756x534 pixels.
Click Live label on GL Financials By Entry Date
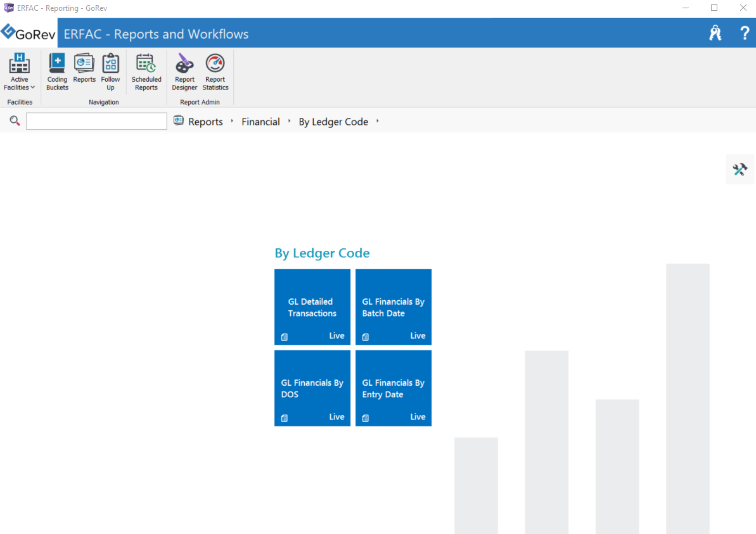[x=418, y=416]
